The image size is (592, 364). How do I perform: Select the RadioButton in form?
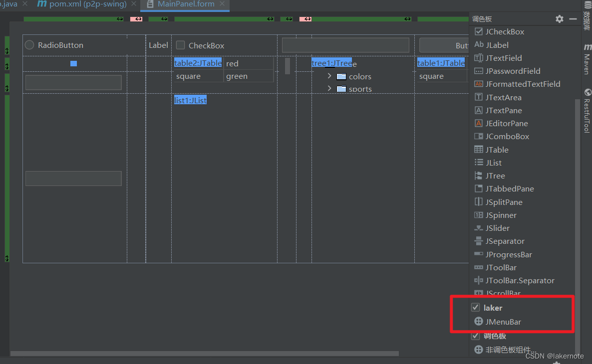(x=29, y=45)
